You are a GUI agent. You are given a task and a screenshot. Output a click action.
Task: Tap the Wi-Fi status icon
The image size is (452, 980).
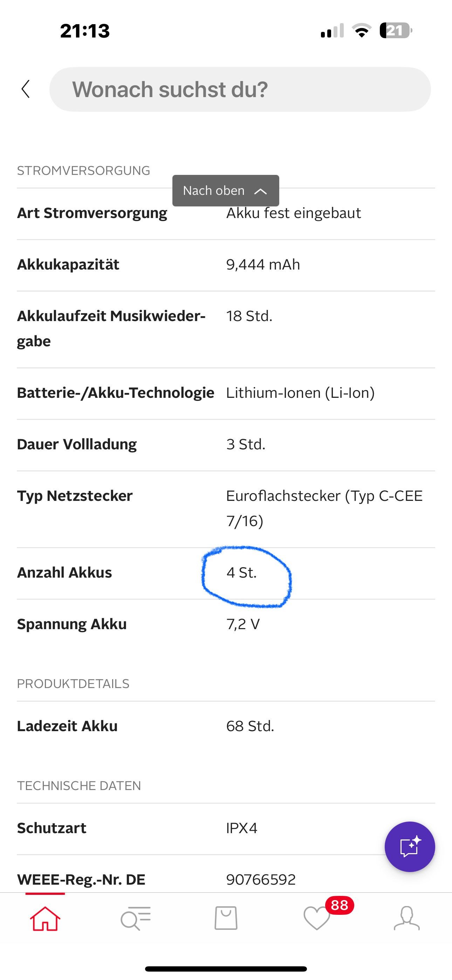point(362,30)
